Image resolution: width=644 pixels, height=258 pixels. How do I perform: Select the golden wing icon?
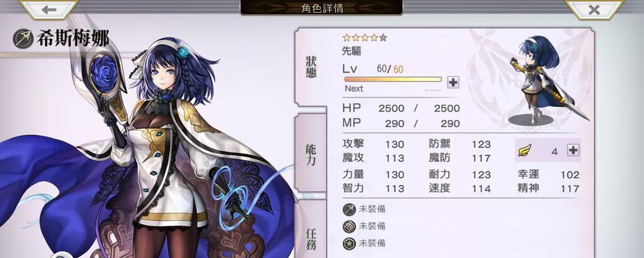[524, 150]
